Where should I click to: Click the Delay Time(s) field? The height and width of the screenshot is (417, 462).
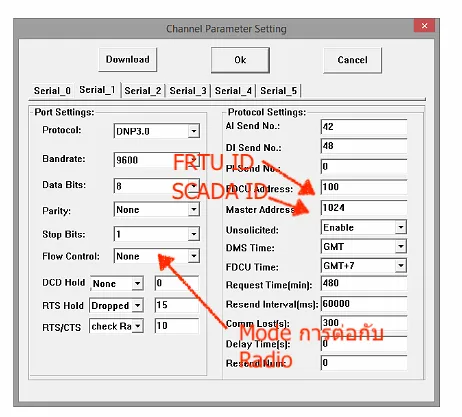click(x=364, y=344)
